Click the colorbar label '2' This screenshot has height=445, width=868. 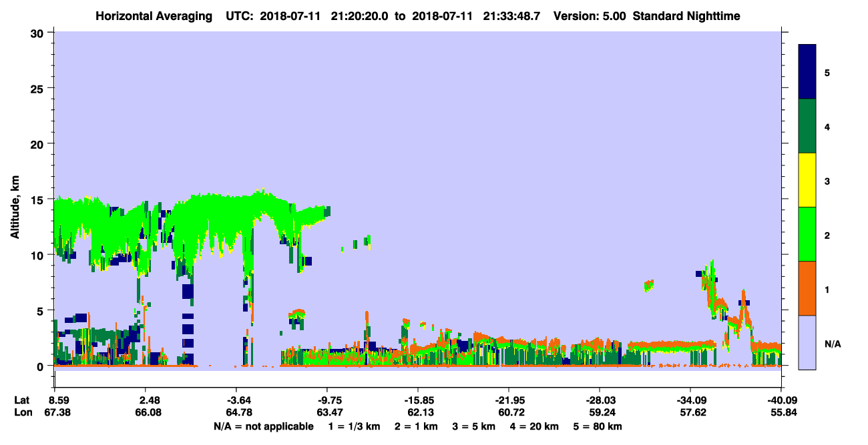tap(827, 236)
